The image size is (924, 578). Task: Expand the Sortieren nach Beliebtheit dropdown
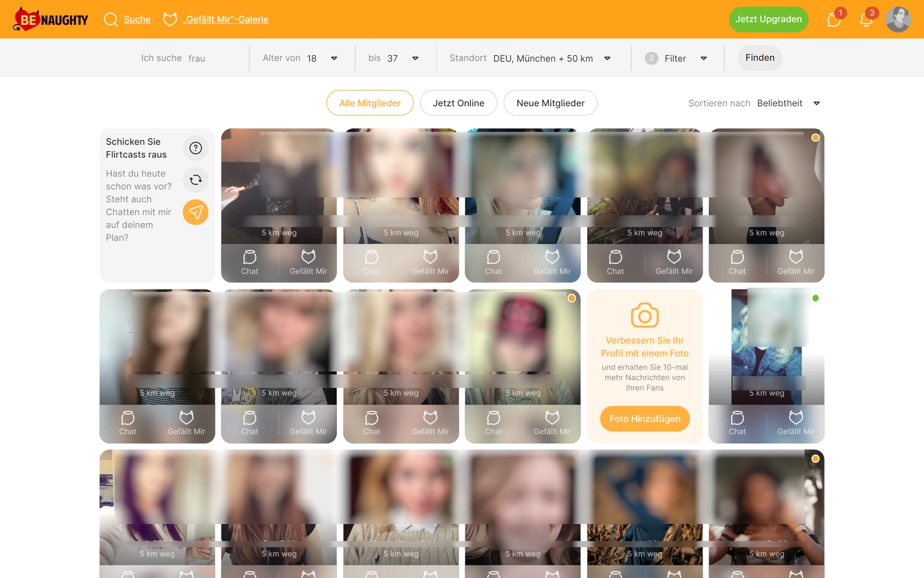[816, 103]
